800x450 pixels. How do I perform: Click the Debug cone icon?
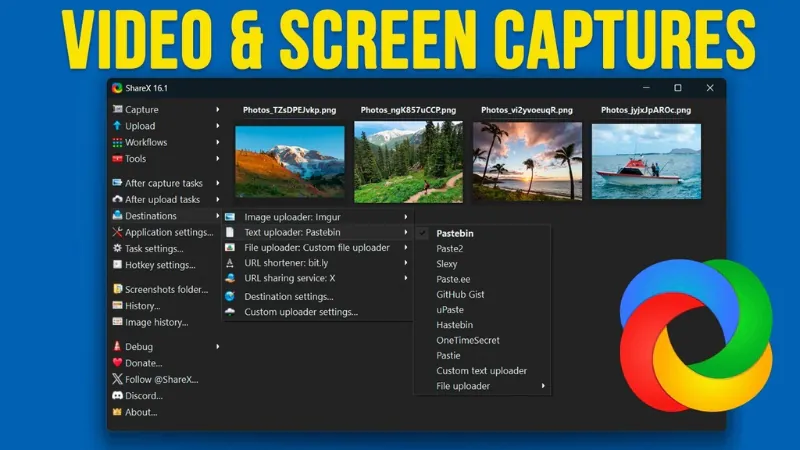click(x=117, y=346)
